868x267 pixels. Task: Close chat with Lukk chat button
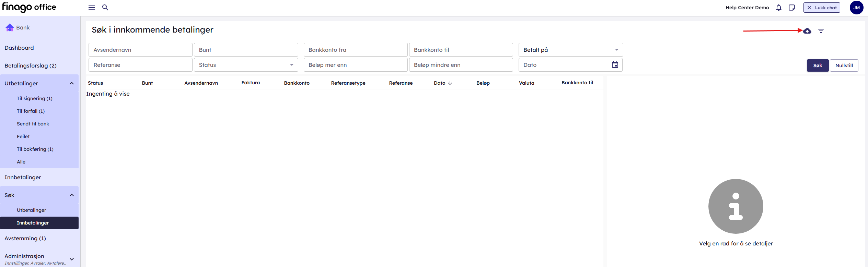tap(822, 8)
